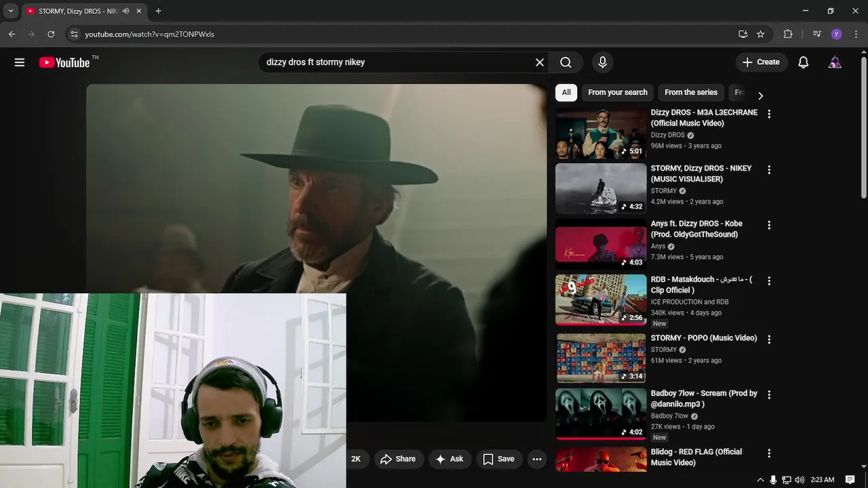Open YouTube notifications bell
This screenshot has height=488, width=868.
point(804,62)
